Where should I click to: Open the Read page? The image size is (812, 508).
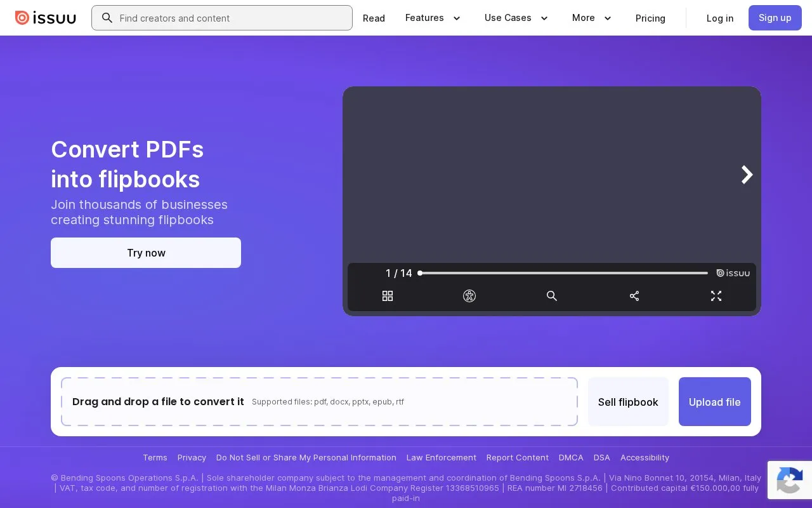tap(374, 18)
